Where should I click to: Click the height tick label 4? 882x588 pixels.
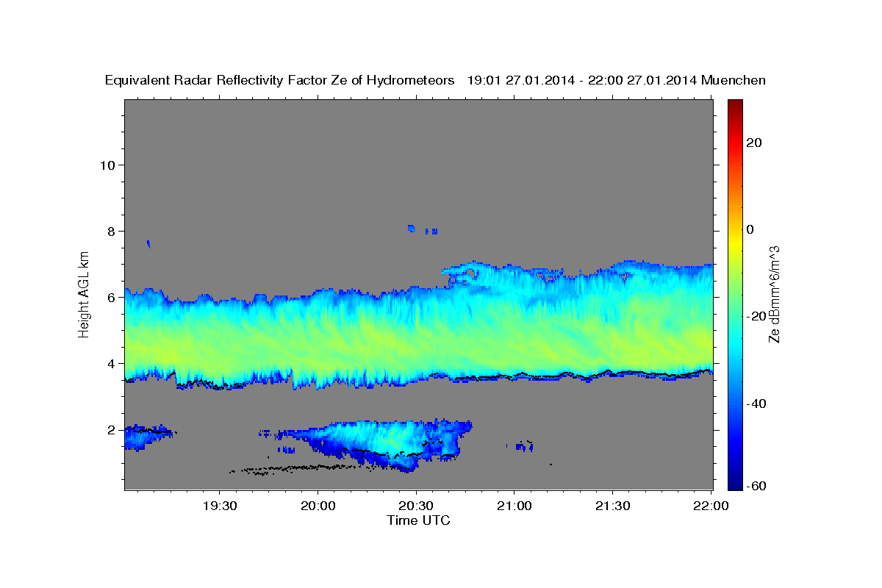click(x=110, y=363)
